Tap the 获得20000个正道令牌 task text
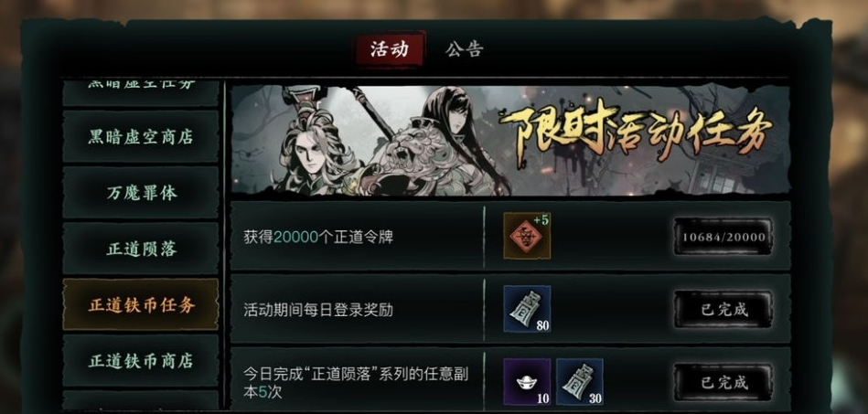Image resolution: width=868 pixels, height=414 pixels. click(318, 238)
